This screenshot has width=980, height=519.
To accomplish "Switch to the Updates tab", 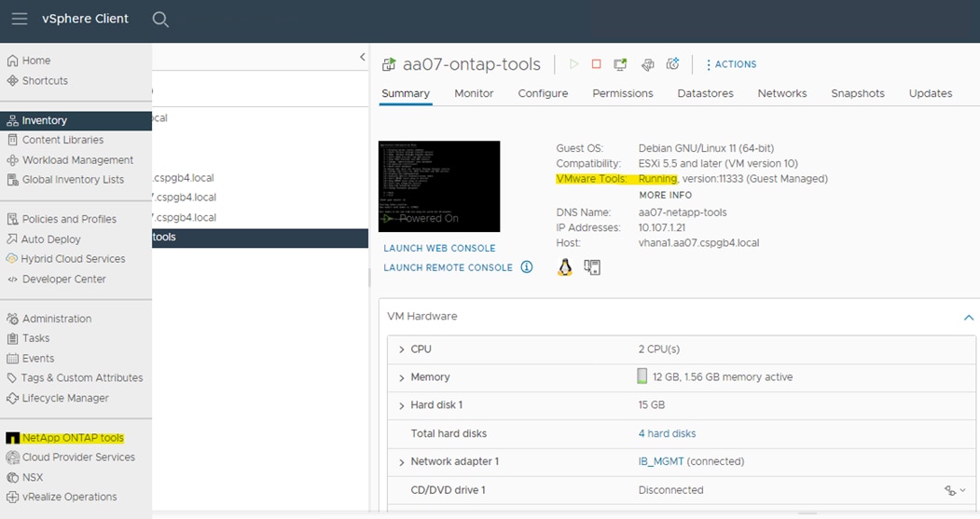I will (x=931, y=93).
